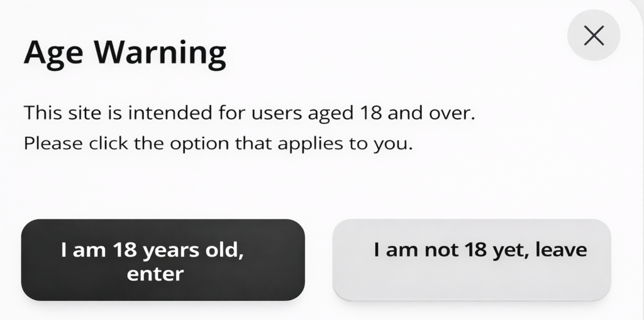Leave the site as under 18
This screenshot has width=644, height=320.
pos(472,260)
